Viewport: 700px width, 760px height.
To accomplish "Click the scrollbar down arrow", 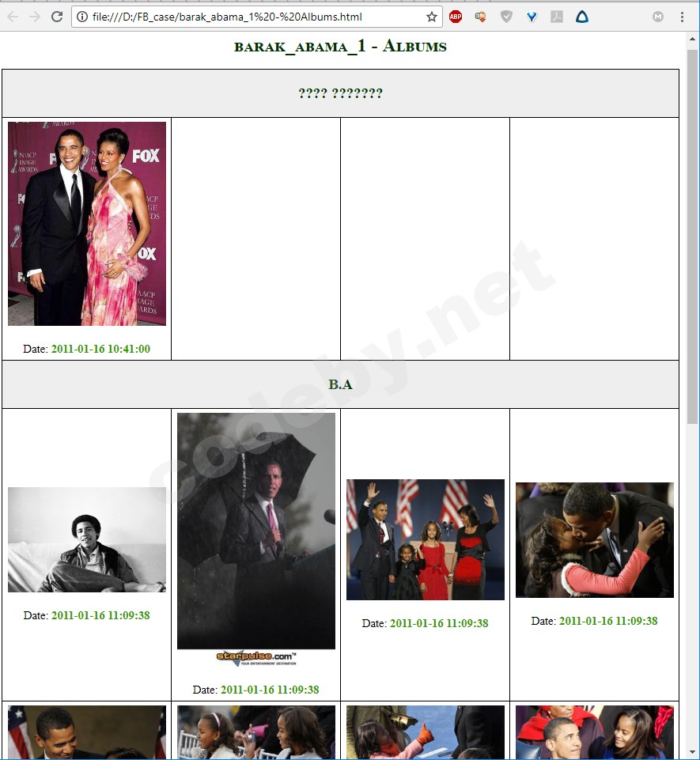I will (693, 753).
